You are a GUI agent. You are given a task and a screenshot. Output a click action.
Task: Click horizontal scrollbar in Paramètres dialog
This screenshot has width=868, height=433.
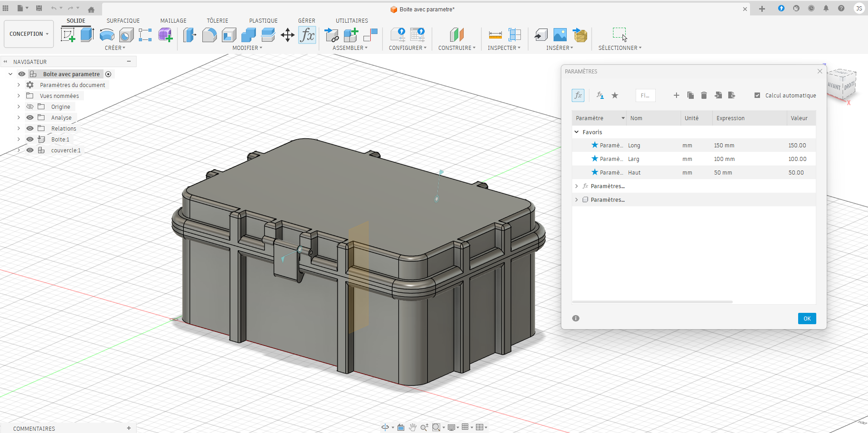click(x=652, y=302)
